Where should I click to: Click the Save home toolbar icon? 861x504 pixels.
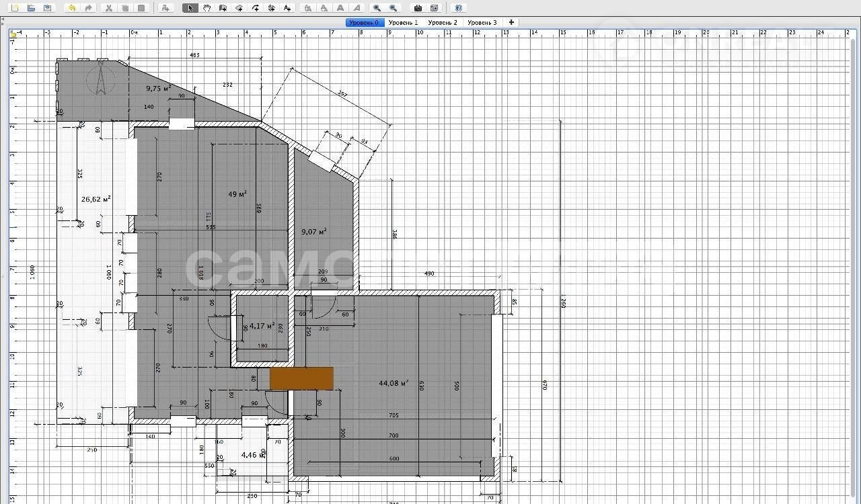47,8
